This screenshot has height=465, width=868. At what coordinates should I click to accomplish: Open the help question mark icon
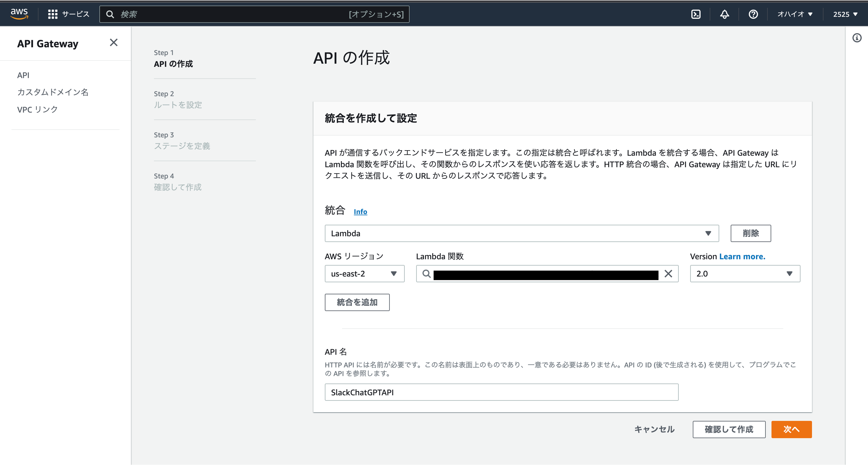click(753, 14)
